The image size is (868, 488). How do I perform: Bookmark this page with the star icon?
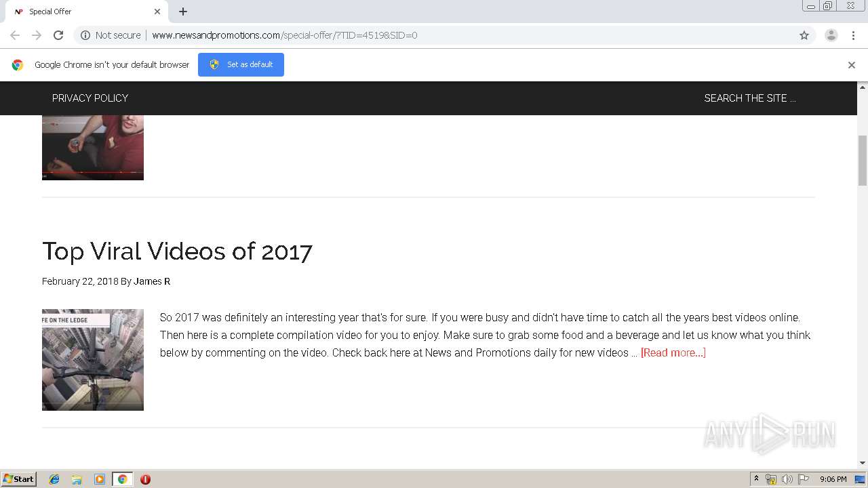[x=804, y=35]
